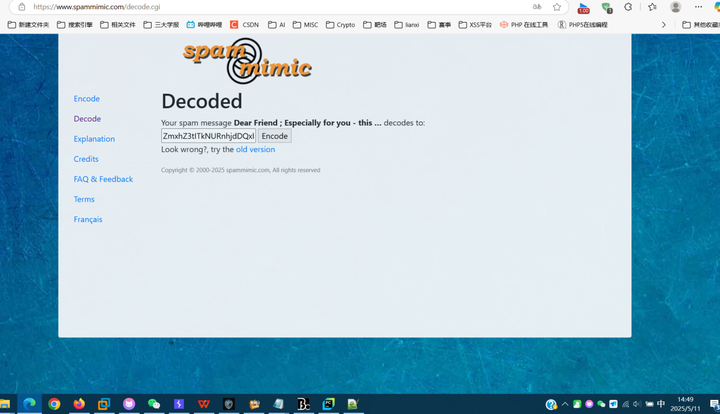The width and height of the screenshot is (720, 414).
Task: Open the pink cat app in taskbar
Action: pyautogui.click(x=129, y=404)
